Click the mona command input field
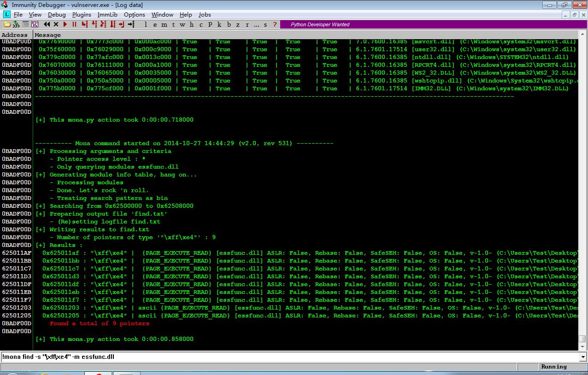588x375 pixels. [x=289, y=357]
